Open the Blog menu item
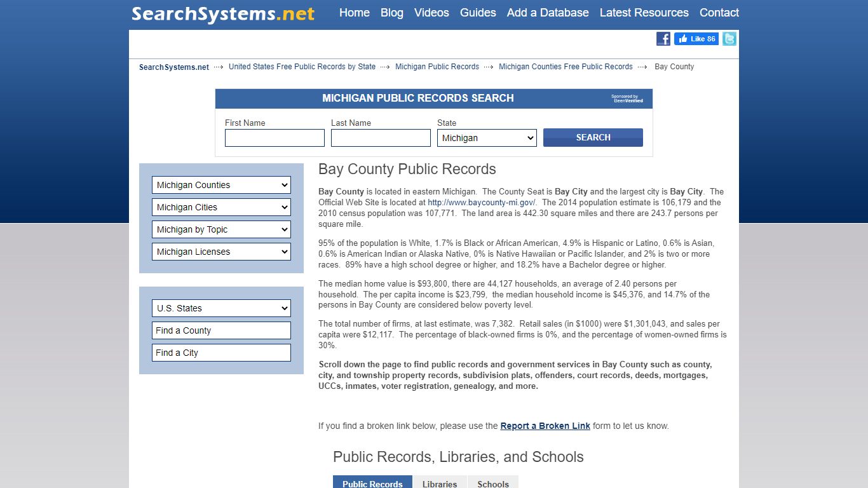The height and width of the screenshot is (488, 868). pyautogui.click(x=392, y=13)
